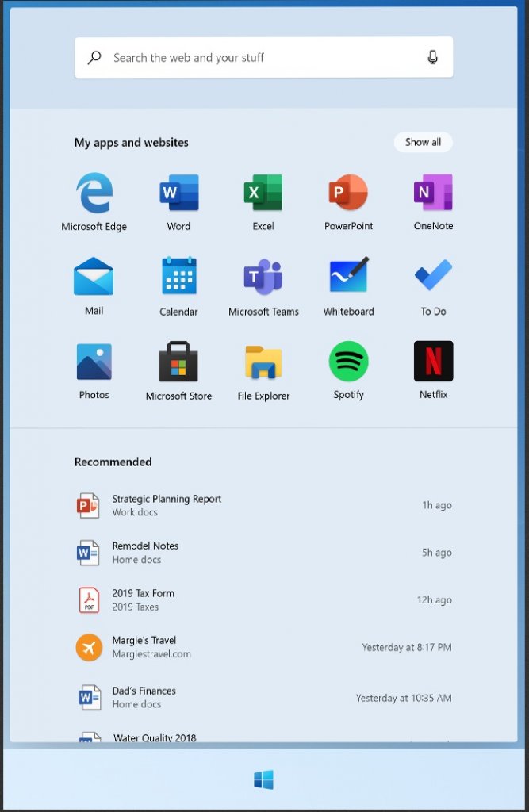Click 'Margiestravel.com' subtitle
The width and height of the screenshot is (529, 812).
[x=151, y=654]
